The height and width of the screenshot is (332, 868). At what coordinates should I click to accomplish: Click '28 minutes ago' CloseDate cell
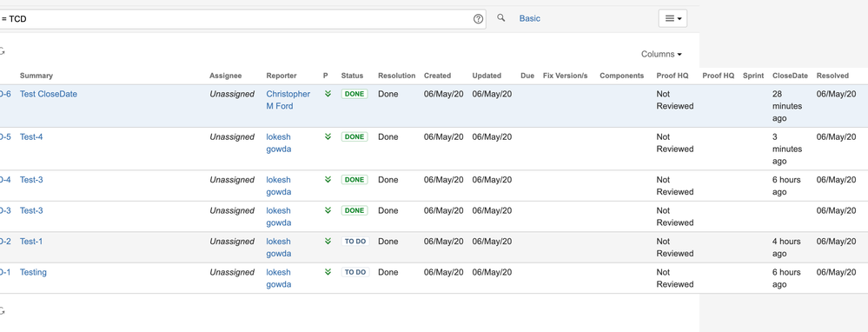(787, 106)
